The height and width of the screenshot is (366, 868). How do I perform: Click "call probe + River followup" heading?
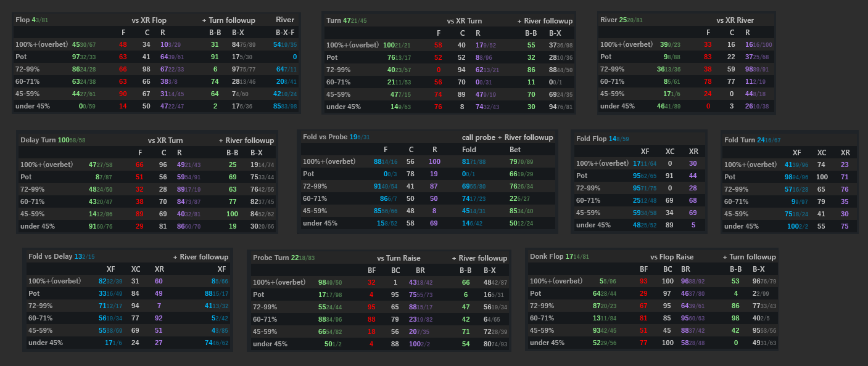click(x=507, y=137)
